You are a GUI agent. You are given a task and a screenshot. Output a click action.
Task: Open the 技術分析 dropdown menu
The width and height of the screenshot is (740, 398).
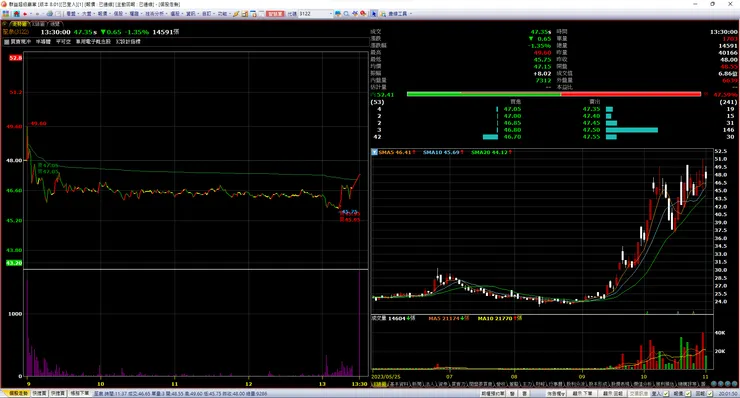[155, 14]
